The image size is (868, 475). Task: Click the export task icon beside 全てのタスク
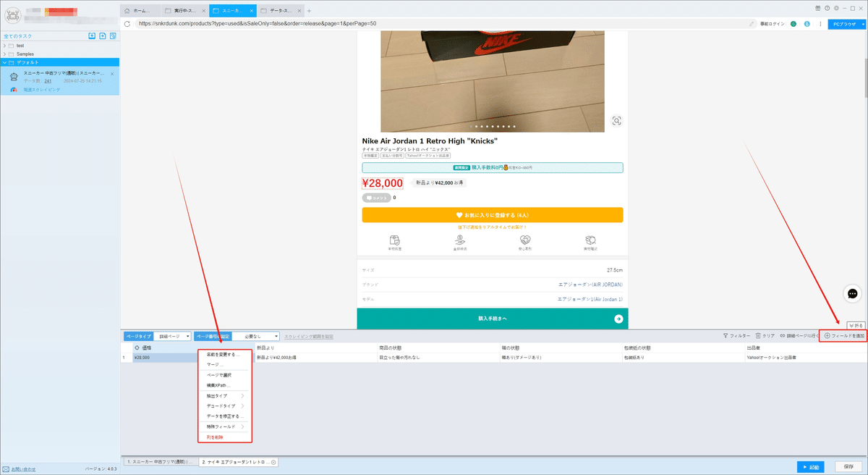coord(103,35)
